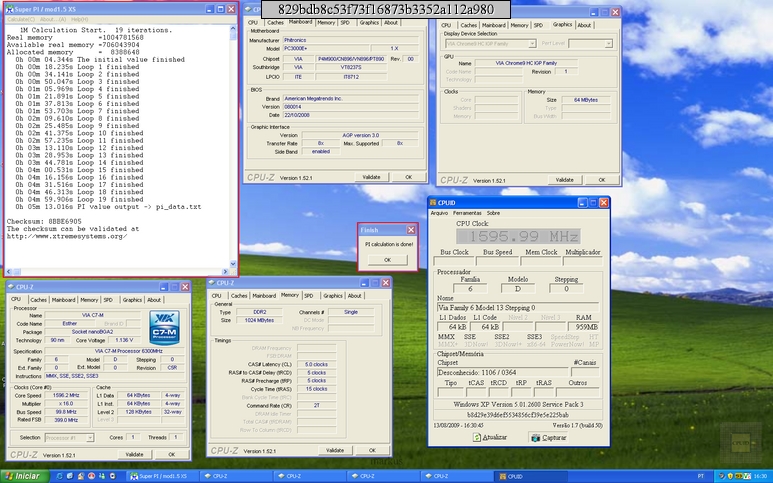
Task: Select About tab in CPU-Z Mainboard window
Action: (391, 23)
